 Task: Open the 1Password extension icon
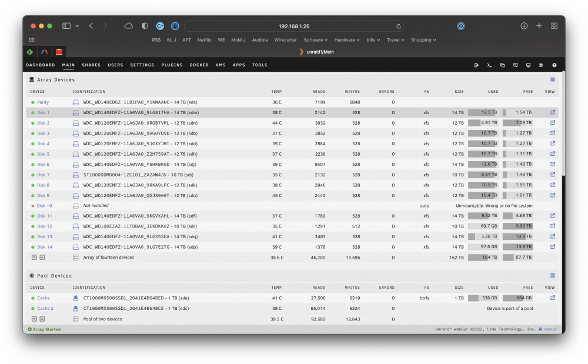[x=461, y=26]
